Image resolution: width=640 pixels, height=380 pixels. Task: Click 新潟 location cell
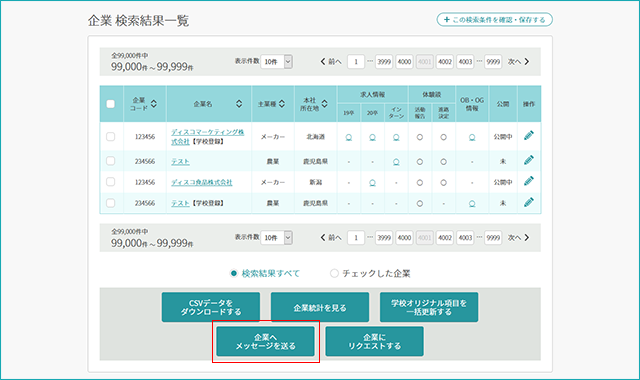[x=316, y=182]
